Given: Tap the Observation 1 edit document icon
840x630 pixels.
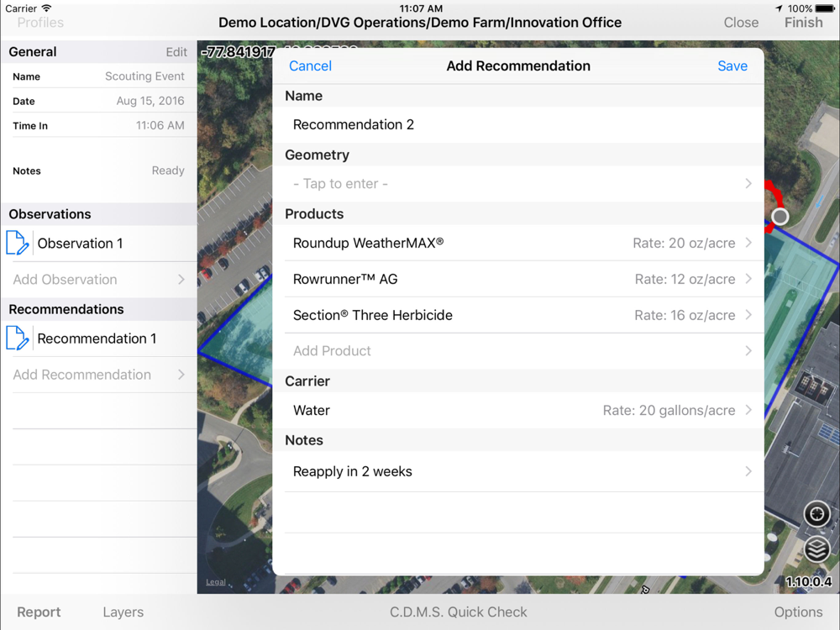Looking at the screenshot, I should pos(17,244).
